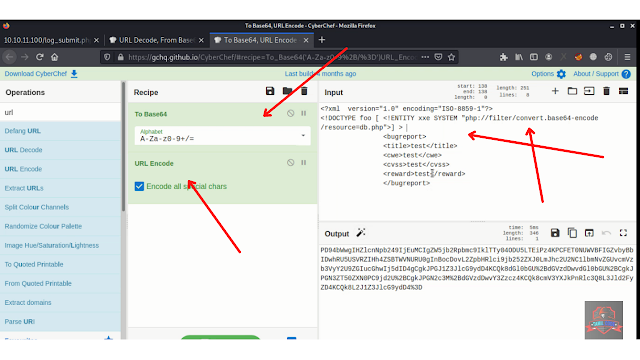This screenshot has height=360, width=640.
Task: Click the scrollbar of the Operations list
Action: point(123,147)
